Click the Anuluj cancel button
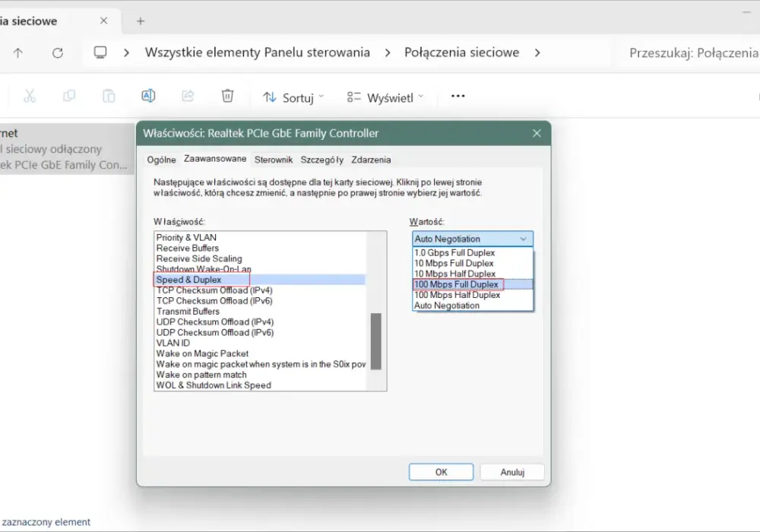 (x=512, y=472)
